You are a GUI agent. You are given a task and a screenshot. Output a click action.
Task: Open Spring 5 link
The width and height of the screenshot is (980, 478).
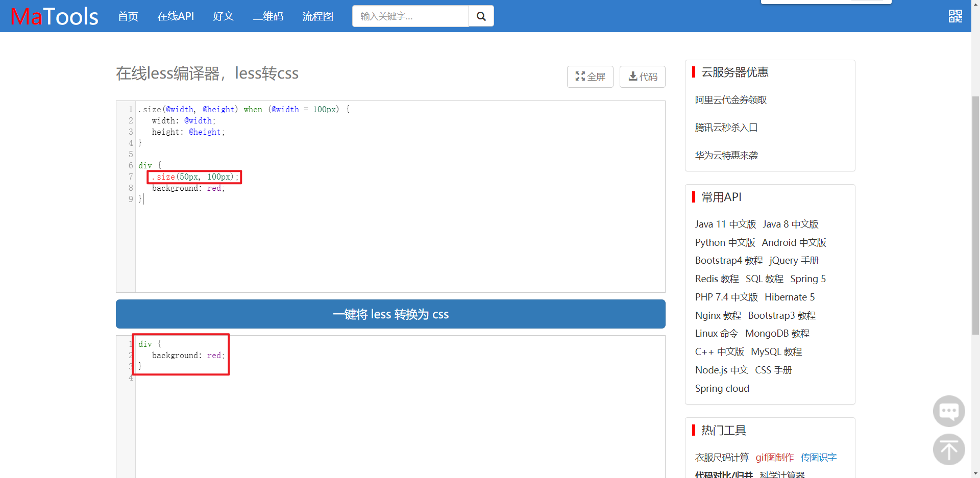808,279
